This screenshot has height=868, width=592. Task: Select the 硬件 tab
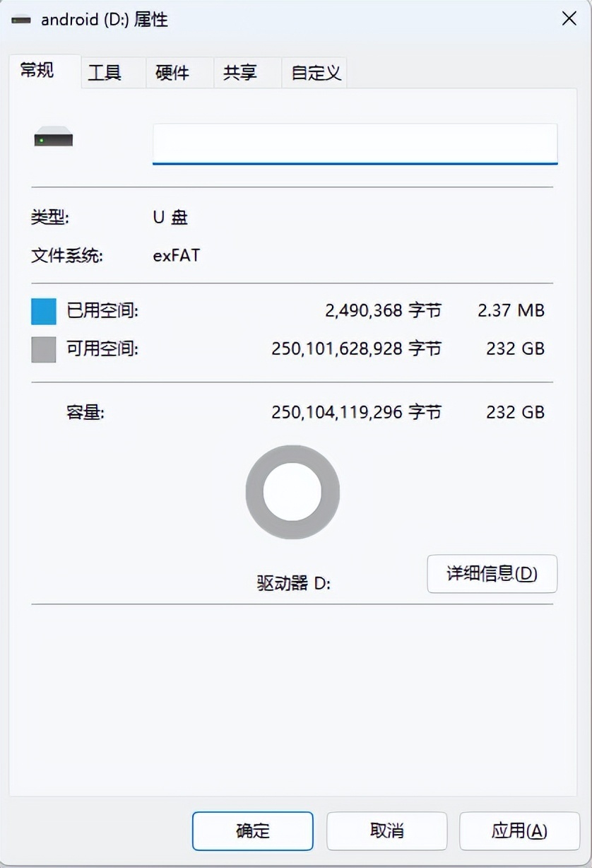(172, 73)
